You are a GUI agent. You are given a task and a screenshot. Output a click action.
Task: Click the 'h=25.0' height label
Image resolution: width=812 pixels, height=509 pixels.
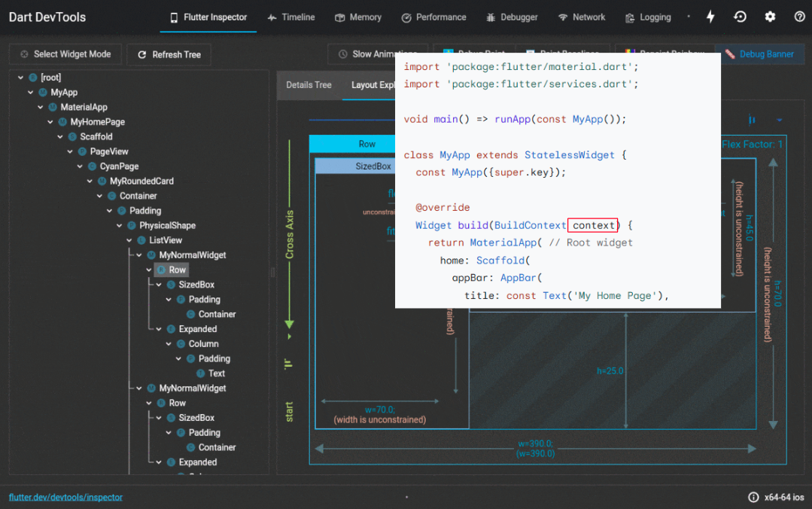tap(610, 371)
